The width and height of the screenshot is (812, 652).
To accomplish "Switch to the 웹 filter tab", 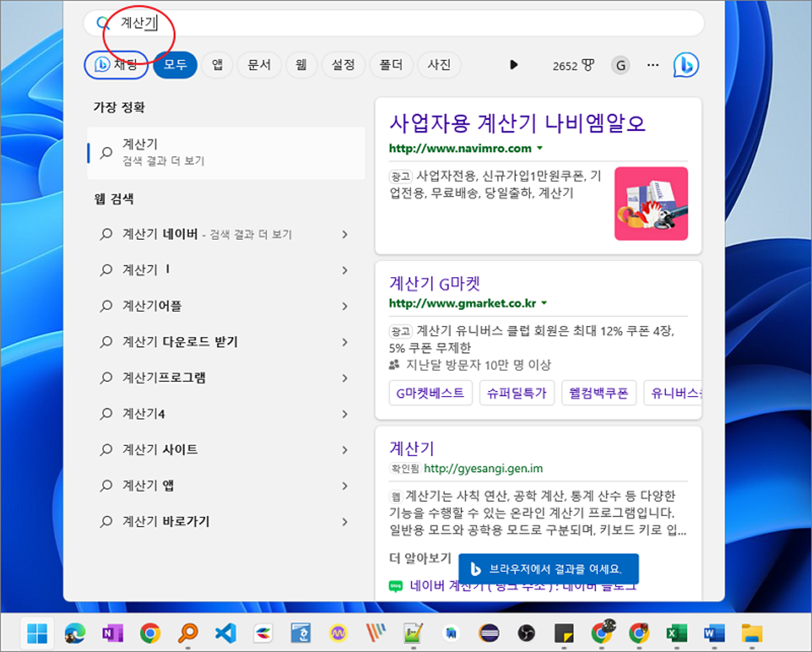I will [x=301, y=65].
